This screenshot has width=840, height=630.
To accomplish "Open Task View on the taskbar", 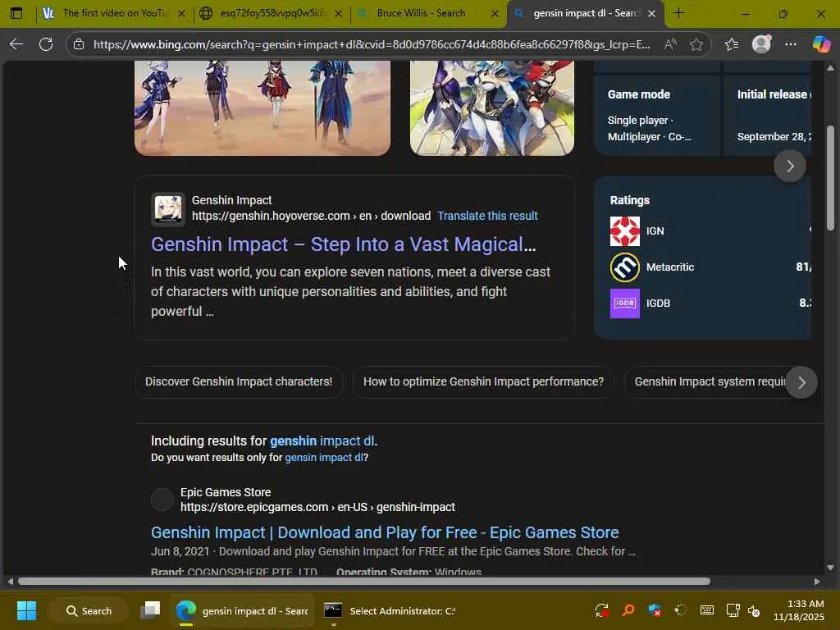I will tap(150, 610).
